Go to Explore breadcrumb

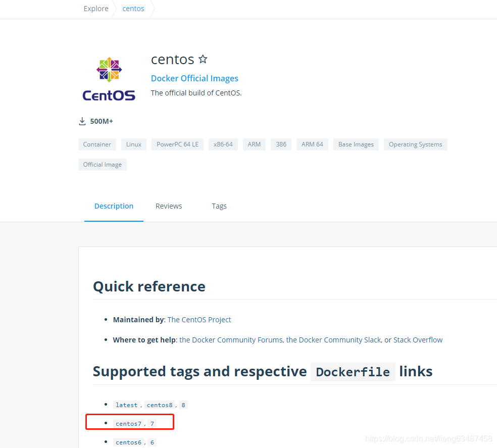(96, 9)
